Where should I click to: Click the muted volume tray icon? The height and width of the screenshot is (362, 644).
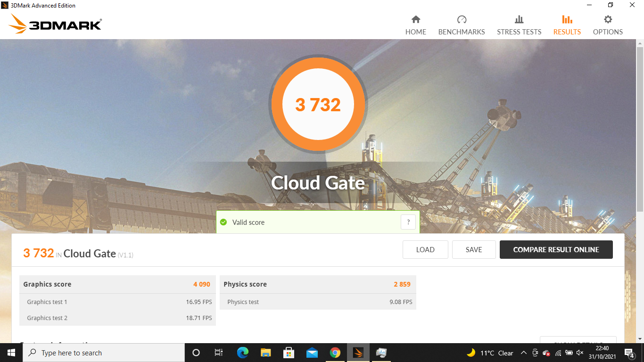coord(580,353)
